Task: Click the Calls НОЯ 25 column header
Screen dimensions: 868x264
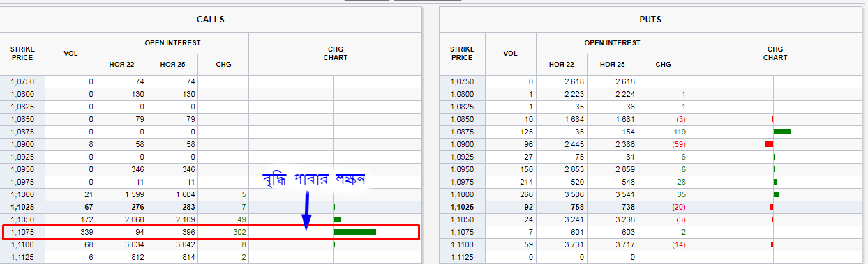Action: pos(172,65)
